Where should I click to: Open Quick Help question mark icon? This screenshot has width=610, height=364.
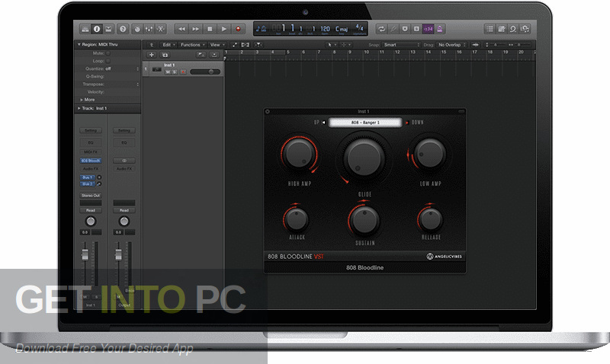pyautogui.click(x=123, y=29)
